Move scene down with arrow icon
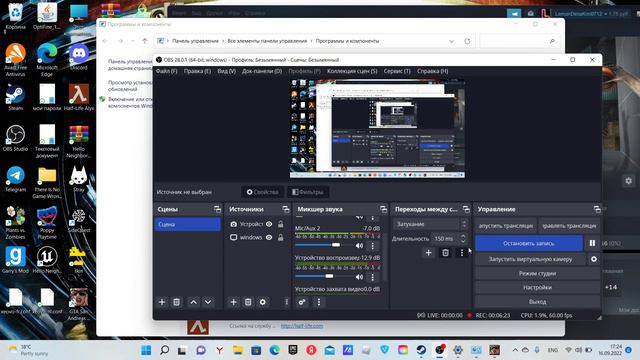 point(208,302)
